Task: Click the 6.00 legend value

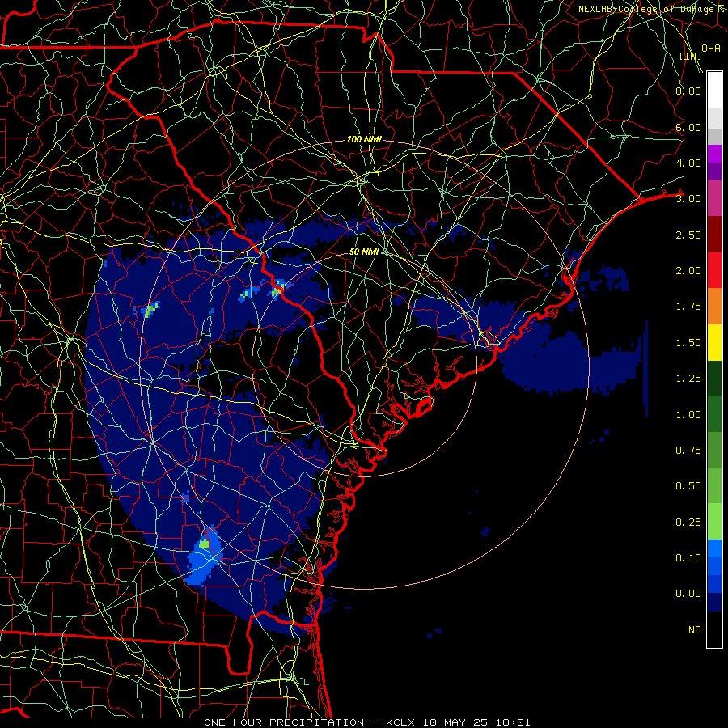Action: tap(688, 127)
